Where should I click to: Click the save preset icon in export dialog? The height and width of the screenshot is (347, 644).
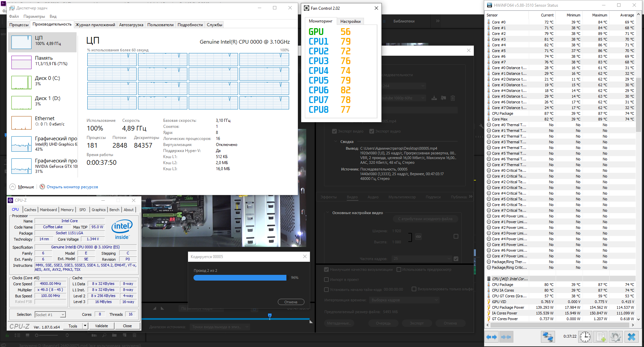[434, 98]
